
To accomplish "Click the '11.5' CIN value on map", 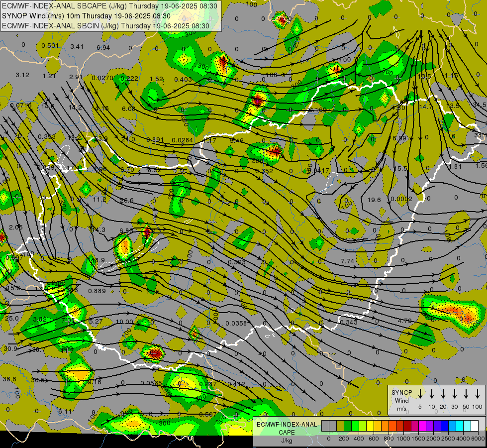I will pyautogui.click(x=153, y=292).
